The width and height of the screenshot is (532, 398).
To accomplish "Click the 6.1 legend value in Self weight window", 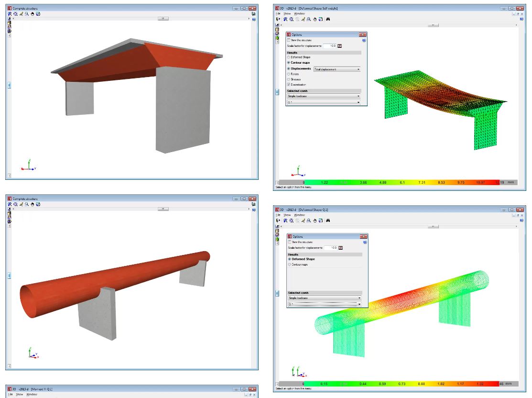I will coord(402,183).
